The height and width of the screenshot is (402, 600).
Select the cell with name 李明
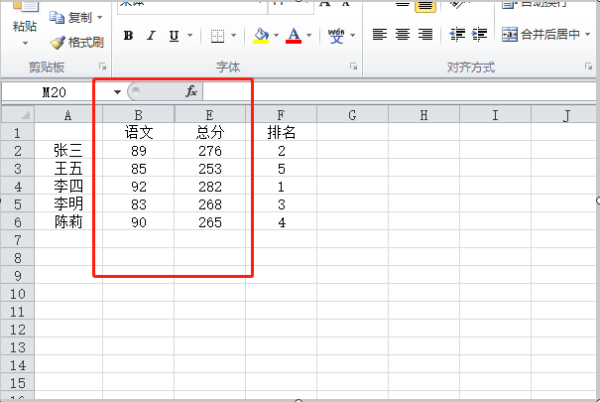68,204
